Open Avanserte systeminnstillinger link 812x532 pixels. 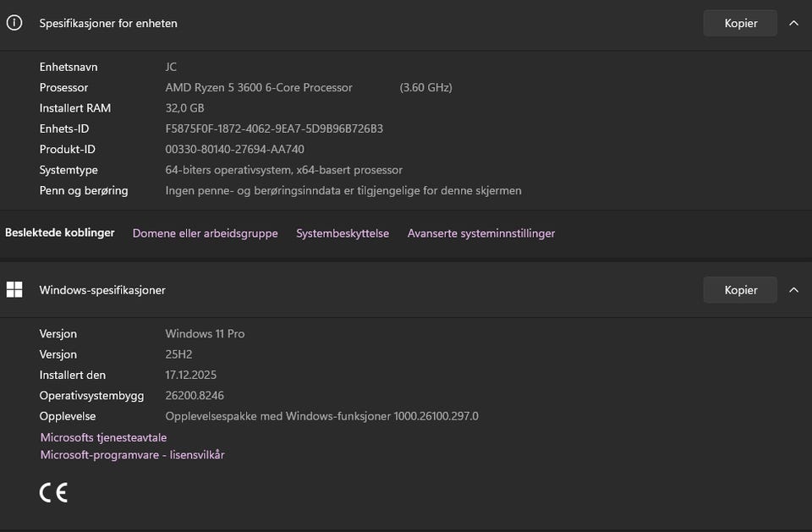481,233
